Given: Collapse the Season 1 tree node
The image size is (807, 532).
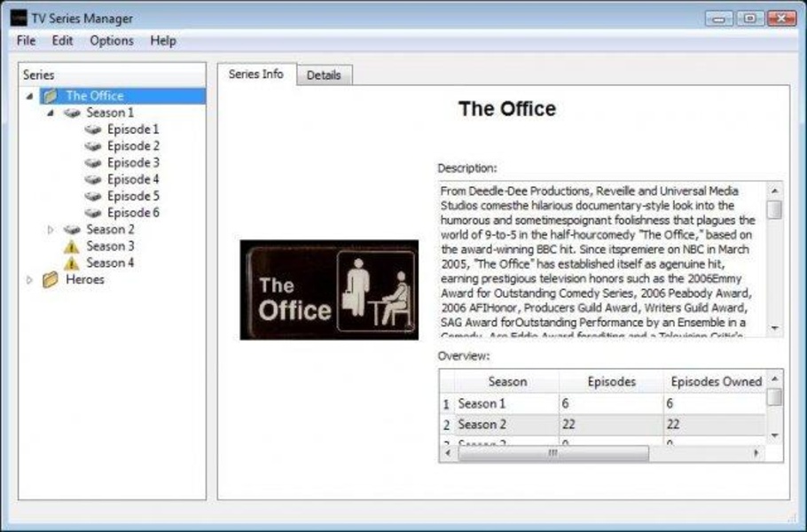Looking at the screenshot, I should pyautogui.click(x=51, y=113).
